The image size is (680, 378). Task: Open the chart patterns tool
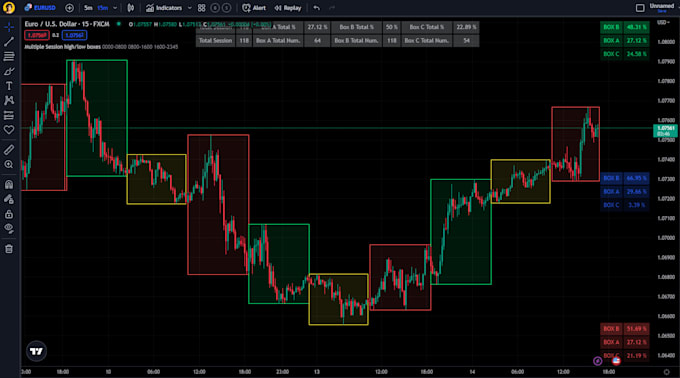click(9, 101)
